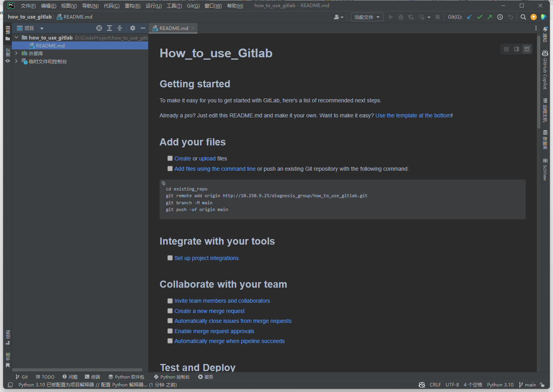553x392 pixels.
Task: Check 'Create or upload files' checkbox
Action: (x=170, y=158)
